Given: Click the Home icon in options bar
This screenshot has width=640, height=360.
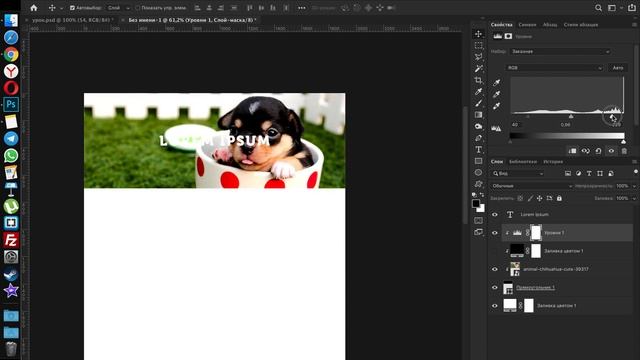Looking at the screenshot, I should click(34, 8).
